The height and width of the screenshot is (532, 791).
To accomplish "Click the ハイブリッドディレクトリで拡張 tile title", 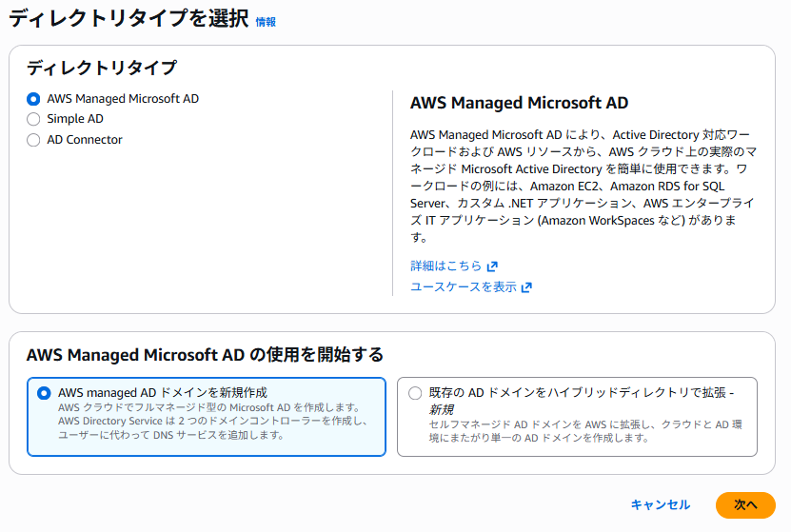I will (x=581, y=392).
